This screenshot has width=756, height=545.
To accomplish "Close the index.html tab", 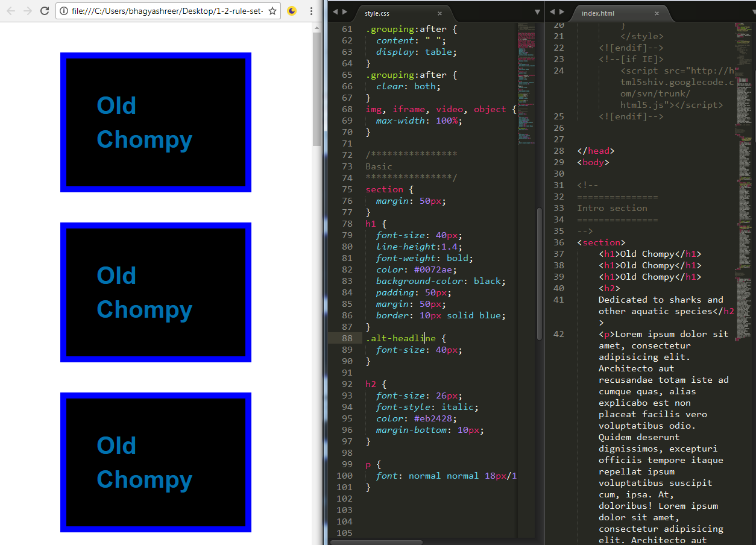I will (657, 13).
